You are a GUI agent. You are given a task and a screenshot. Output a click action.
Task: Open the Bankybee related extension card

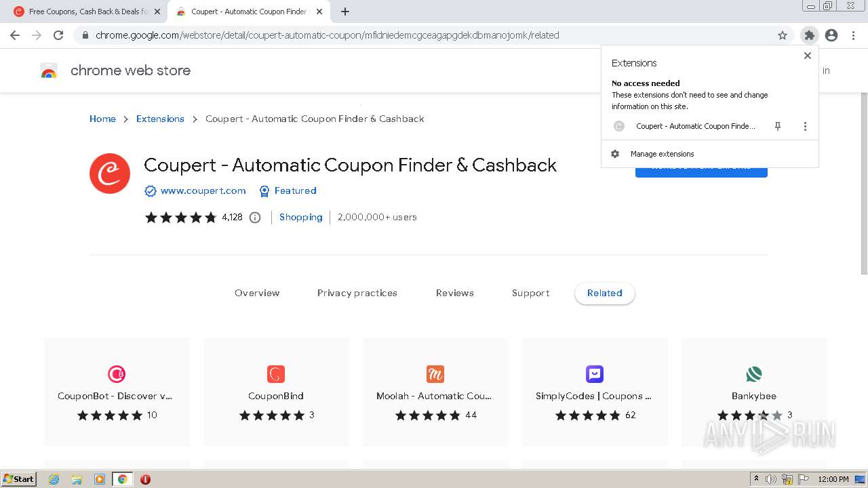[x=754, y=392]
